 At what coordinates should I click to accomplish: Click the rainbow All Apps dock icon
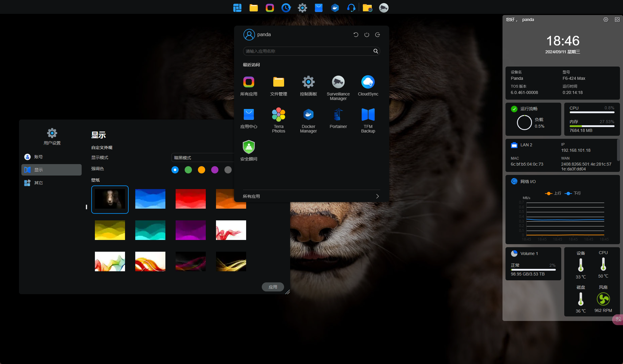(x=270, y=8)
